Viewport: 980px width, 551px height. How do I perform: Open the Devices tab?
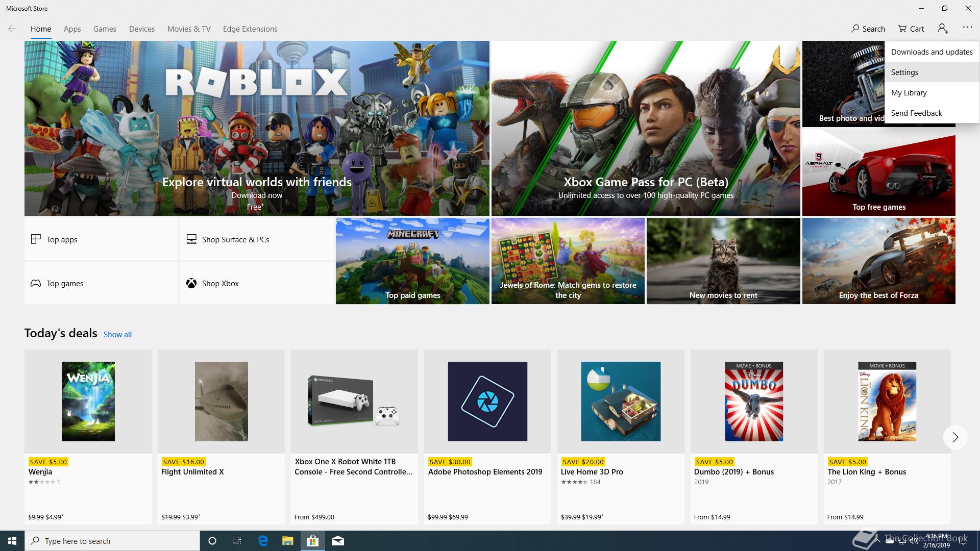(x=142, y=29)
